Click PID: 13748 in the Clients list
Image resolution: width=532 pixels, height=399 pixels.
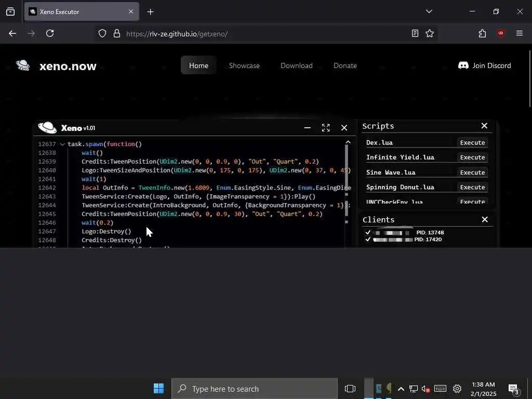[x=430, y=232]
